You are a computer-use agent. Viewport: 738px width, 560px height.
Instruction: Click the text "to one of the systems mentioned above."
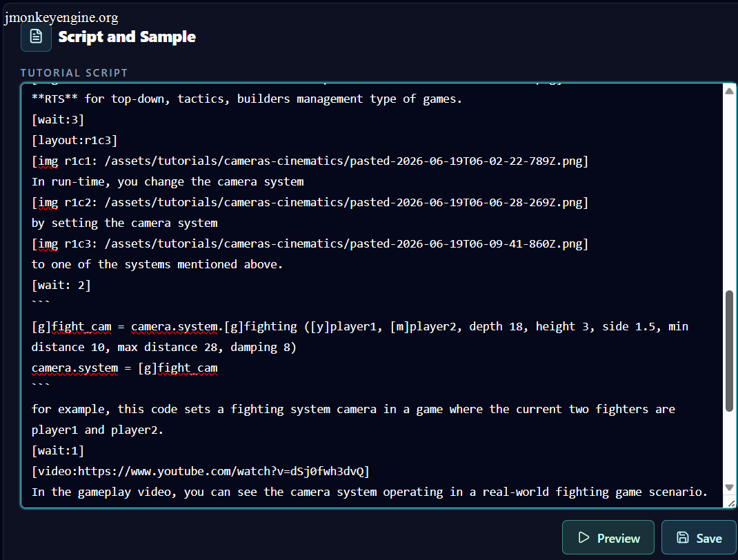click(157, 264)
